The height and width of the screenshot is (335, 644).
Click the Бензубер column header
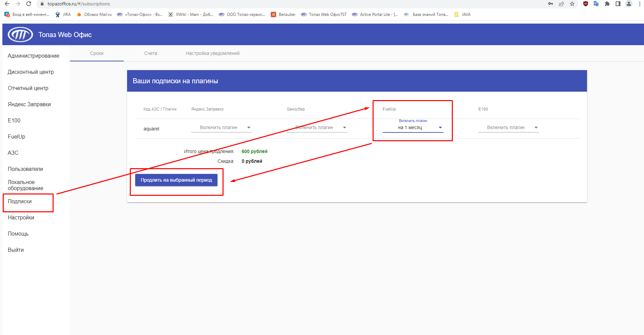296,109
